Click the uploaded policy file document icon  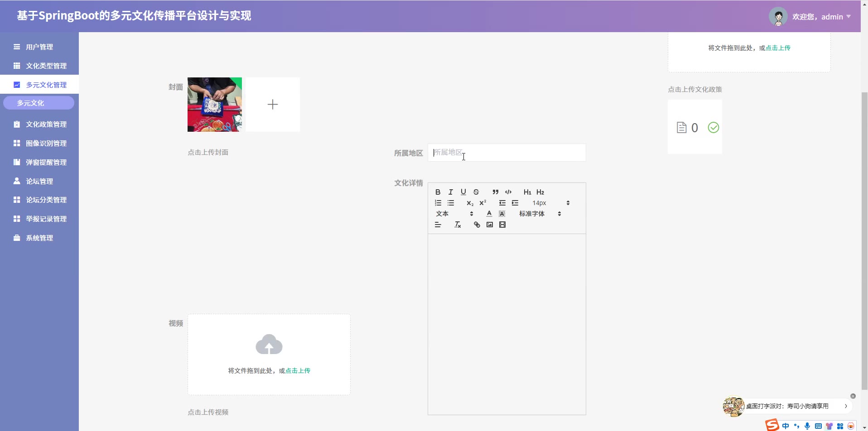point(681,128)
